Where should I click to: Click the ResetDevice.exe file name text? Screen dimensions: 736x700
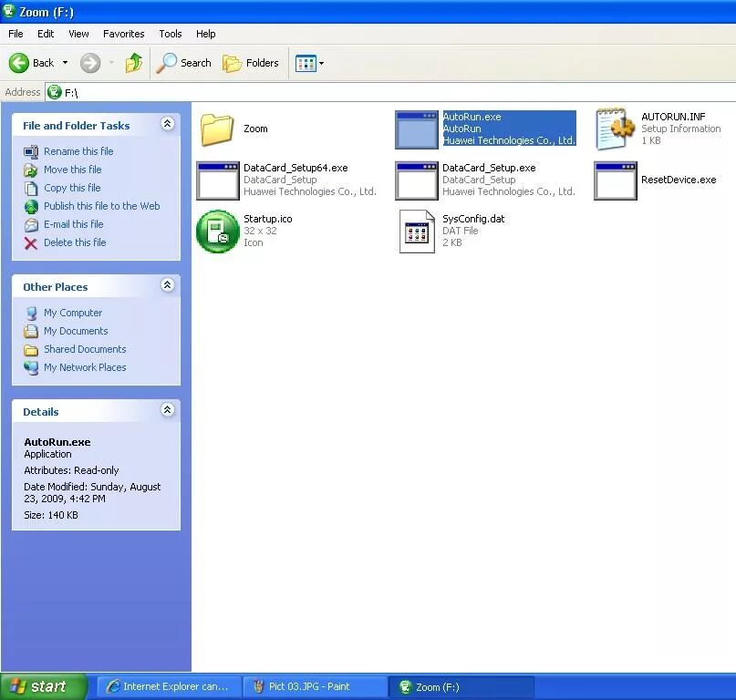(679, 180)
